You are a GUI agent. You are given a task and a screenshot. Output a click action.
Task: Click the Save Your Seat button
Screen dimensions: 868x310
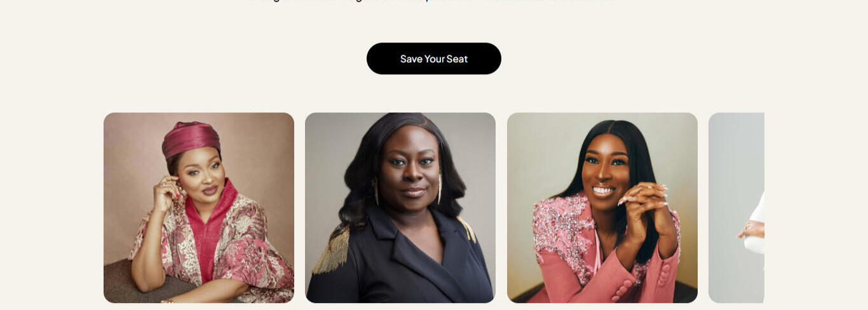434,58
